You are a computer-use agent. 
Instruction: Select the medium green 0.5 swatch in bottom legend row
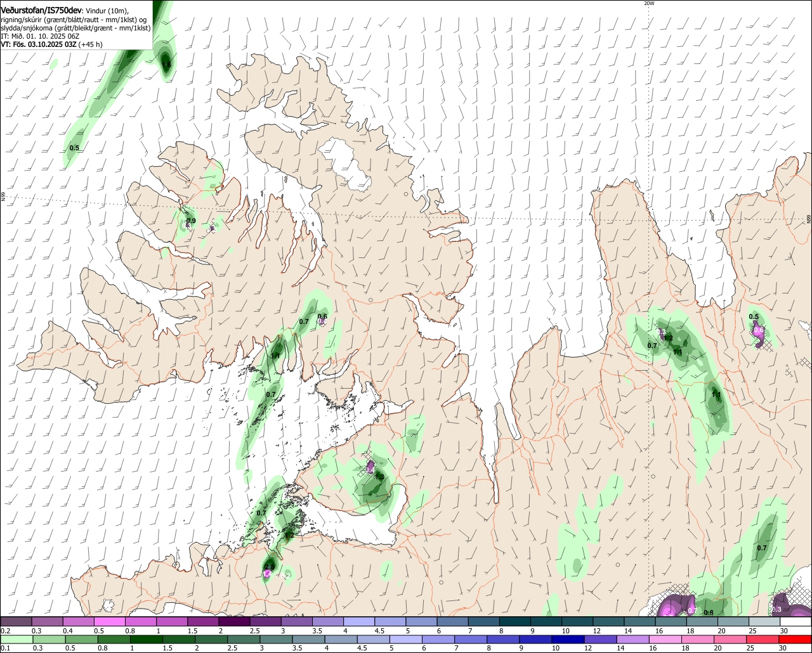pos(81,639)
